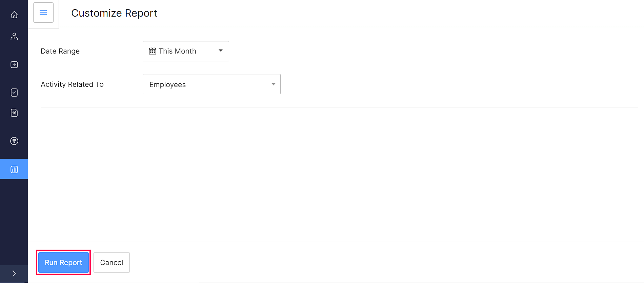Image resolution: width=644 pixels, height=283 pixels.
Task: Expand the sidebar with bottom chevron
Action: tap(14, 274)
